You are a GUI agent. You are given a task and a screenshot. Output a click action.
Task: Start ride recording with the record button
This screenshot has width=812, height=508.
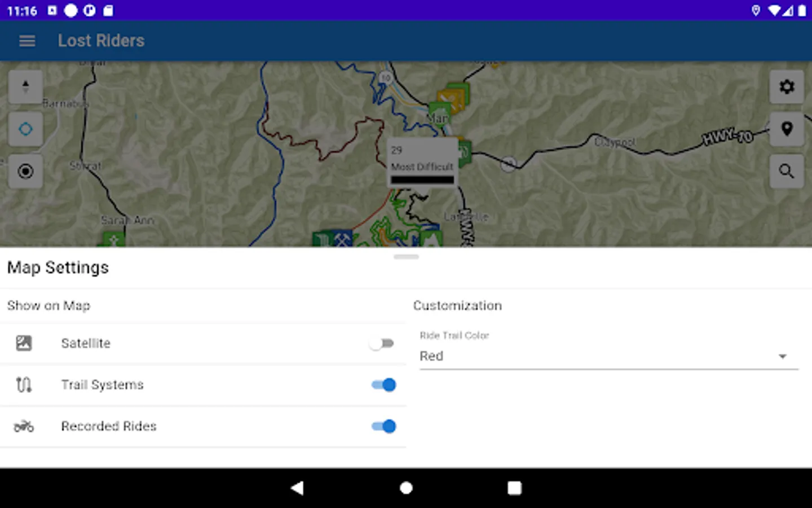click(25, 171)
